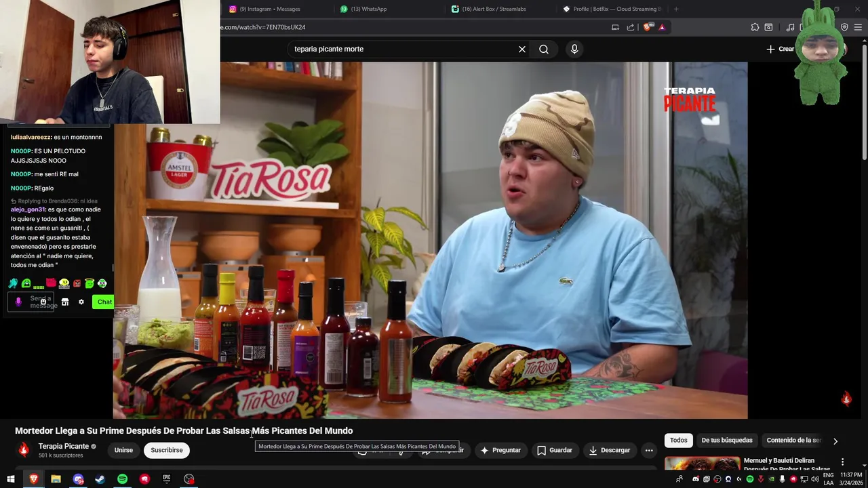Open File Explorer from the taskbar
This screenshot has height=488, width=868.
56,479
